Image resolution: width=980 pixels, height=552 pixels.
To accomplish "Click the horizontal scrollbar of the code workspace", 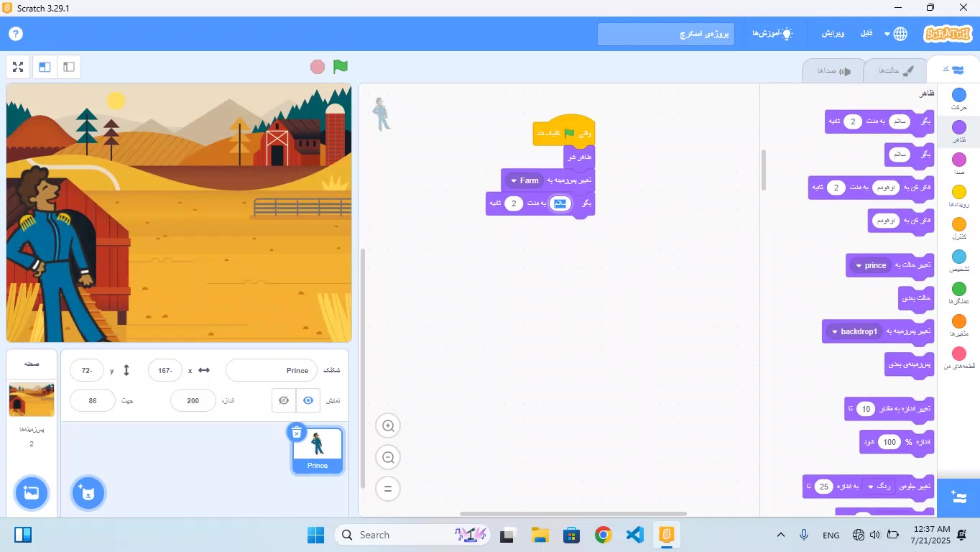I will tap(573, 513).
